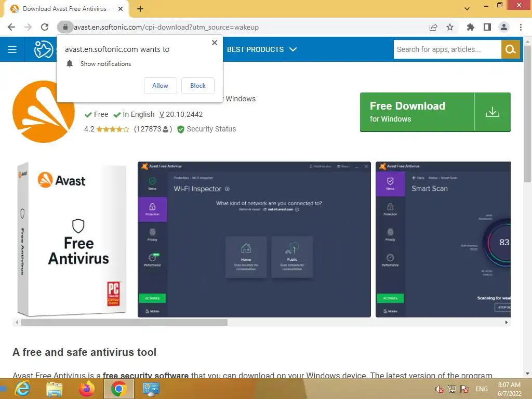
Task: Click the 'free security software' bold text
Action: 145,376
